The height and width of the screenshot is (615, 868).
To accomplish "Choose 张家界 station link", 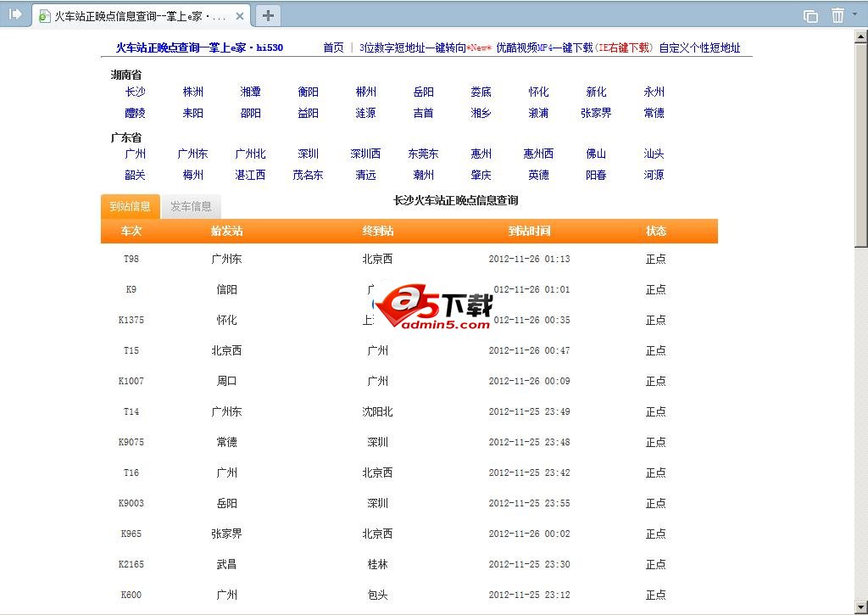I will (x=596, y=113).
